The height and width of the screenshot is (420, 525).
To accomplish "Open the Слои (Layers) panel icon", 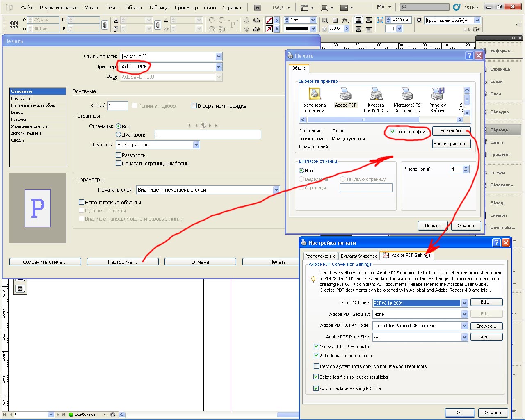I will (495, 94).
